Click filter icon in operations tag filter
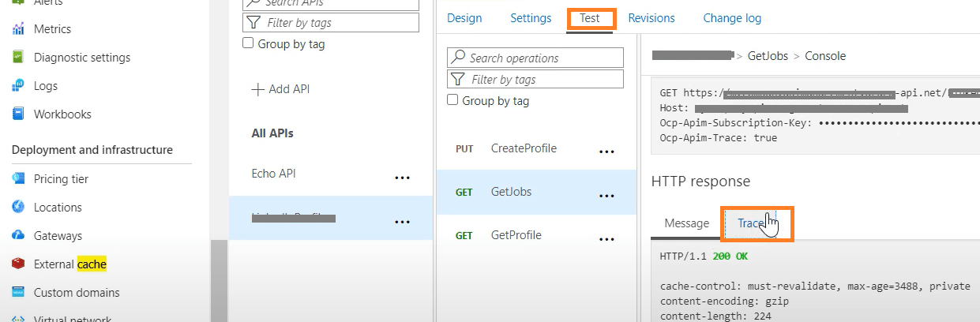The image size is (980, 322). (x=458, y=79)
